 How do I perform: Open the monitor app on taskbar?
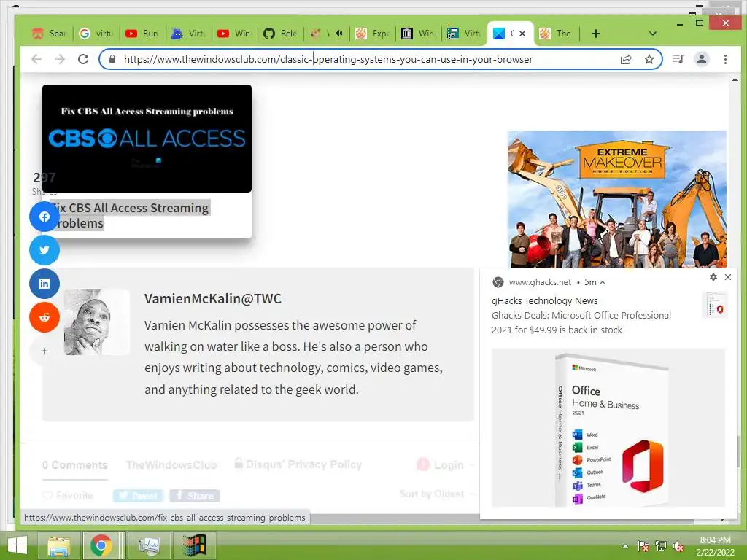tap(149, 545)
